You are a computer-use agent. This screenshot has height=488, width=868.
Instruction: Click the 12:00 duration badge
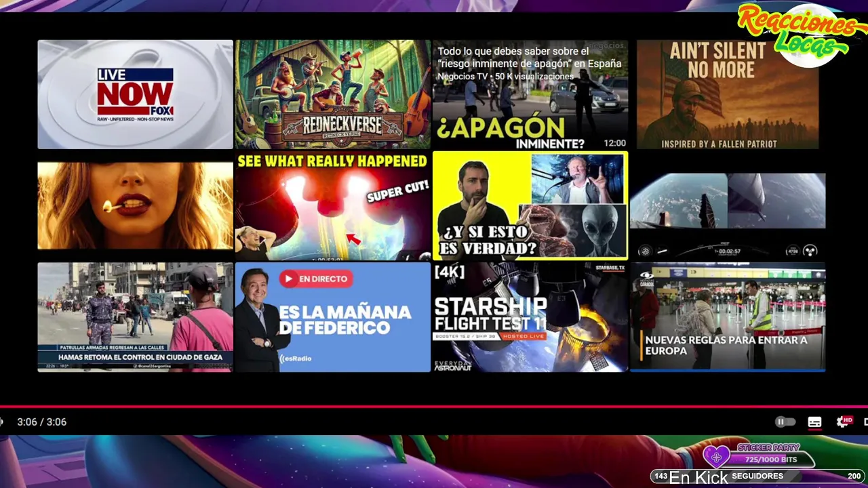pyautogui.click(x=614, y=143)
